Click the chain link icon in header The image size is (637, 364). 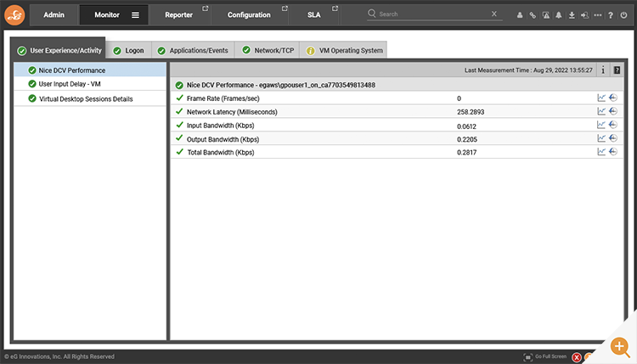tap(533, 15)
